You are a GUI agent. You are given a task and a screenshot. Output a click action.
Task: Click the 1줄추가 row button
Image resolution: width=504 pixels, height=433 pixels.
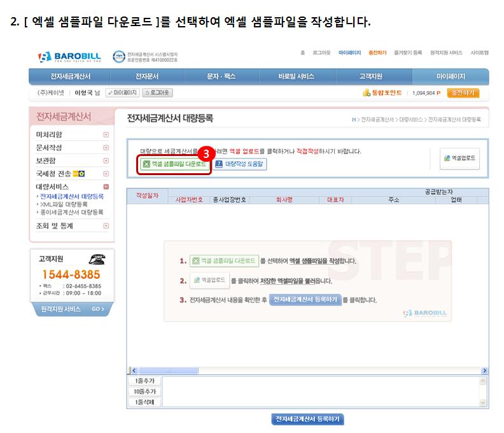tap(144, 381)
